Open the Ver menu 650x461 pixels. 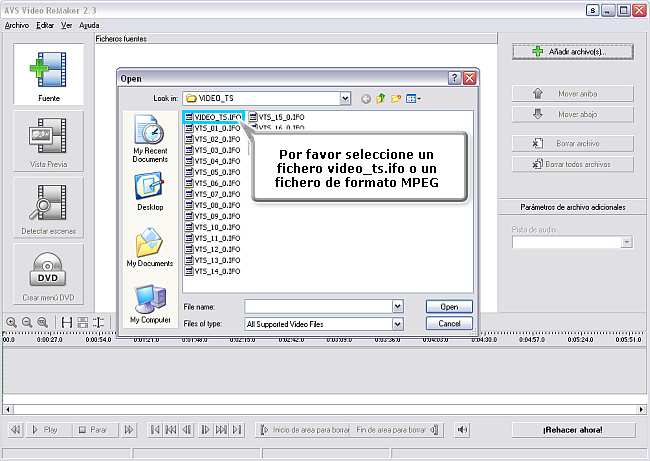pos(67,25)
